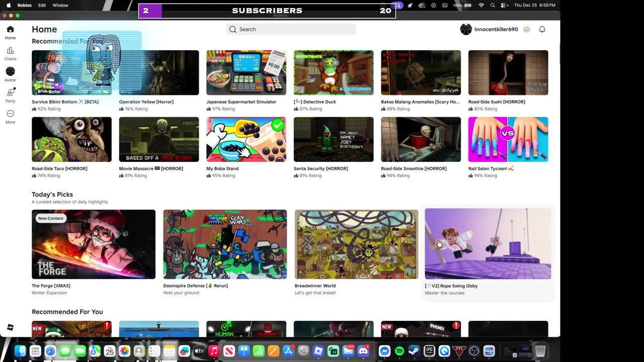Click the date and time in menu bar
Screen dimensions: 644x362
coord(535,5)
